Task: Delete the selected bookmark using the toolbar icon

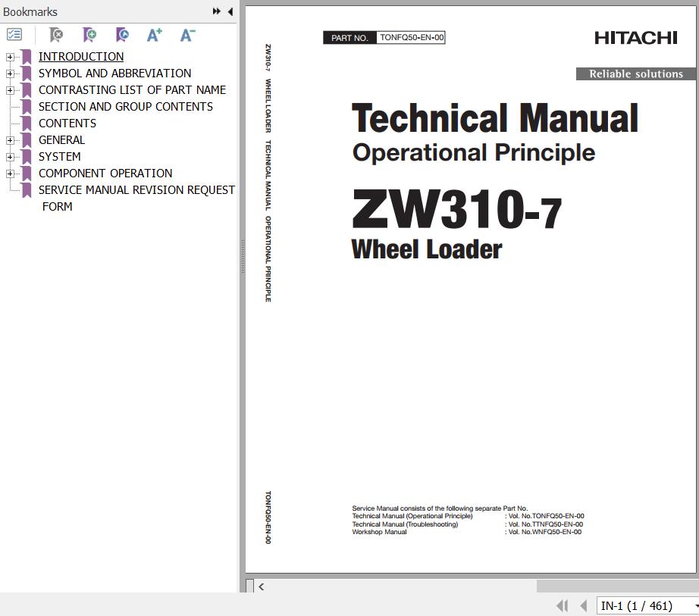Action: 56,34
